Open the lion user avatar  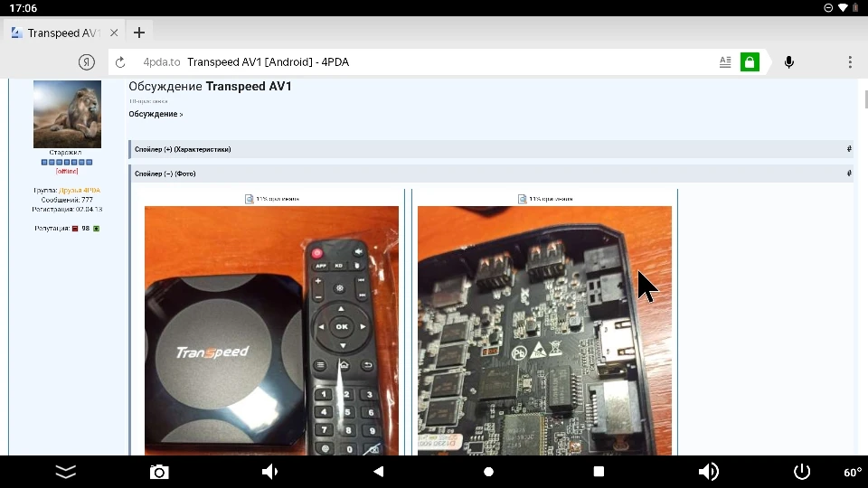67,114
